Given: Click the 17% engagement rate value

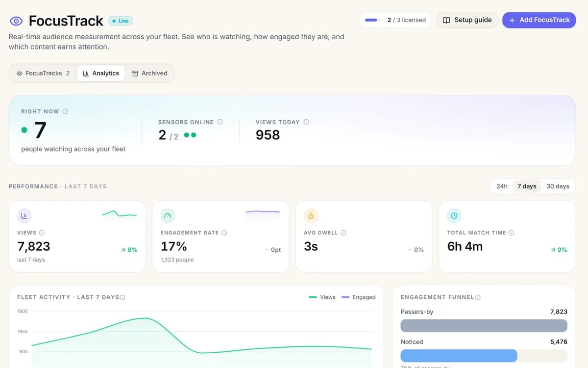Looking at the screenshot, I should coord(173,246).
